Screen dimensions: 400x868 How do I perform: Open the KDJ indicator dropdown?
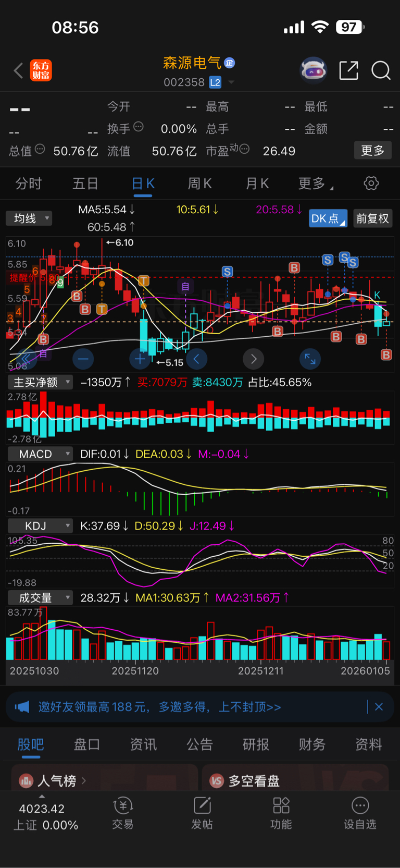(x=40, y=526)
